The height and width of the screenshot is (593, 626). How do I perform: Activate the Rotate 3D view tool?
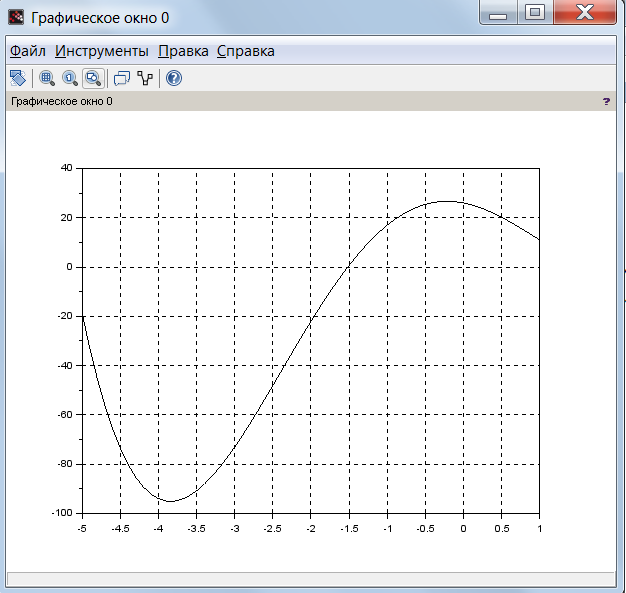click(18, 78)
